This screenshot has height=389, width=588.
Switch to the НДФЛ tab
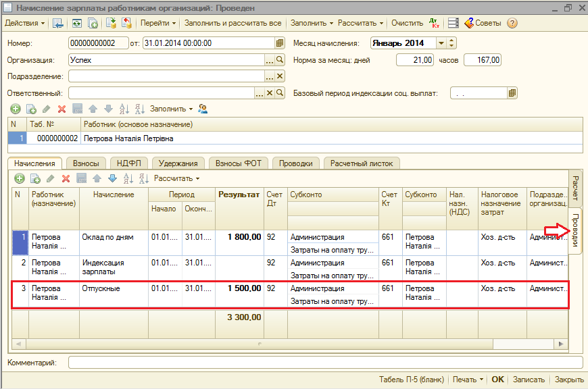click(128, 163)
